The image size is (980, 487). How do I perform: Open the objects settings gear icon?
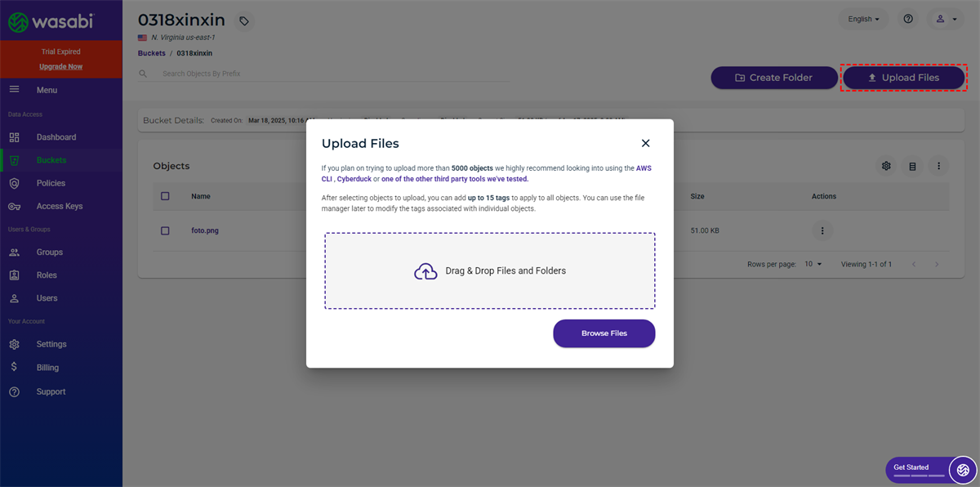tap(886, 166)
